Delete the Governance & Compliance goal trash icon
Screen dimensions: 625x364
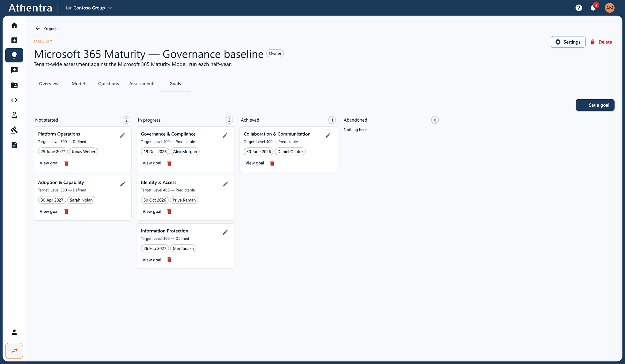(169, 163)
